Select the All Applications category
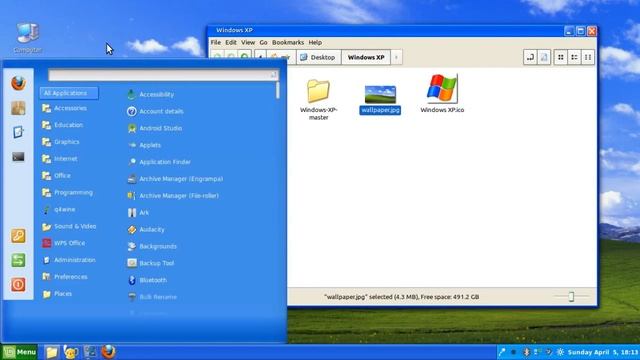Screen dimensions: 640x360 click(69, 93)
